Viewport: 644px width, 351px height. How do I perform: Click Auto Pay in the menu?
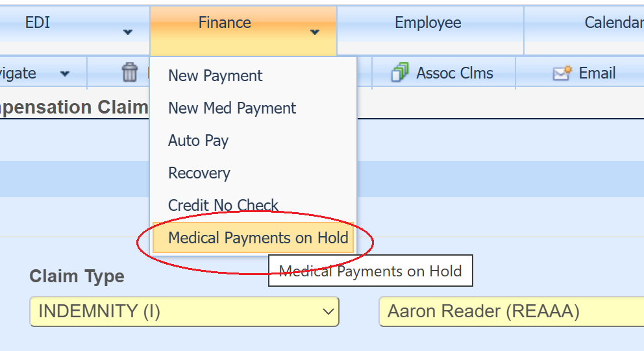click(199, 141)
